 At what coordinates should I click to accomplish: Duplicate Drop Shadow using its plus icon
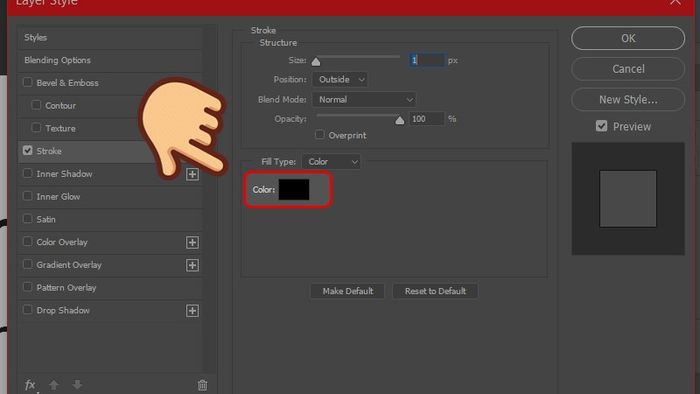pos(192,311)
